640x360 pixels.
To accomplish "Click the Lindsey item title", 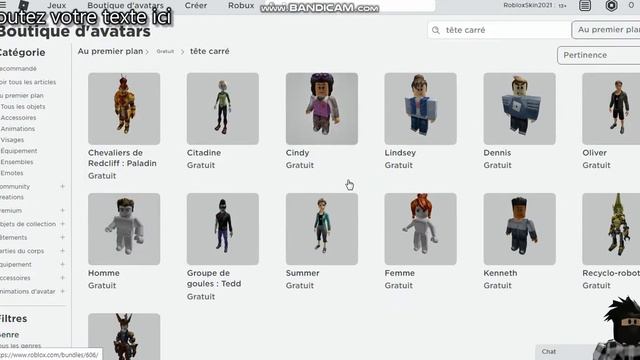I will click(x=400, y=153).
